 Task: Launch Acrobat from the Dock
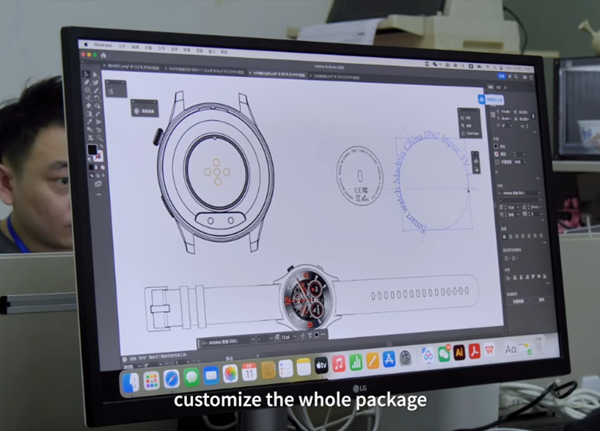[474, 351]
